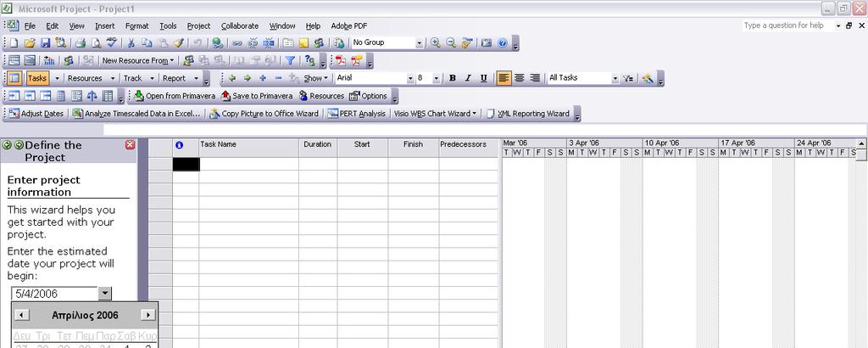The height and width of the screenshot is (348, 868).
Task: Toggle Italic formatting
Action: (468, 78)
